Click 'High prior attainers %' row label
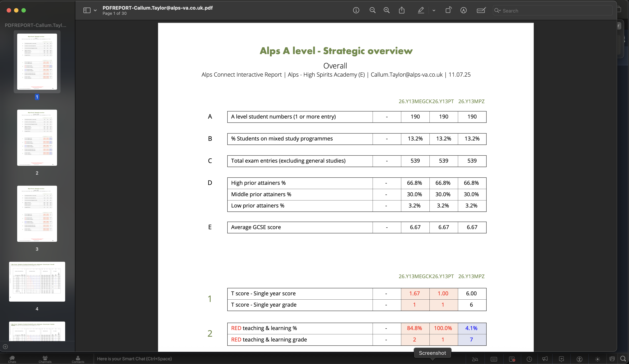The height and width of the screenshot is (364, 629). point(258,183)
